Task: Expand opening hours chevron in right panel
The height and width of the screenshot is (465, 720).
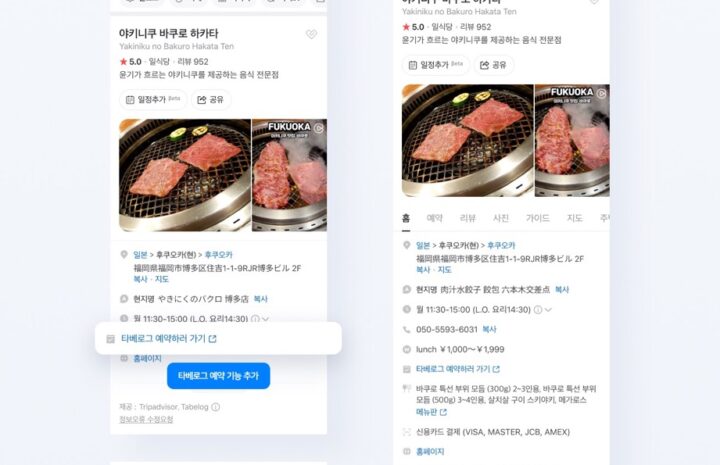Action: [x=548, y=310]
